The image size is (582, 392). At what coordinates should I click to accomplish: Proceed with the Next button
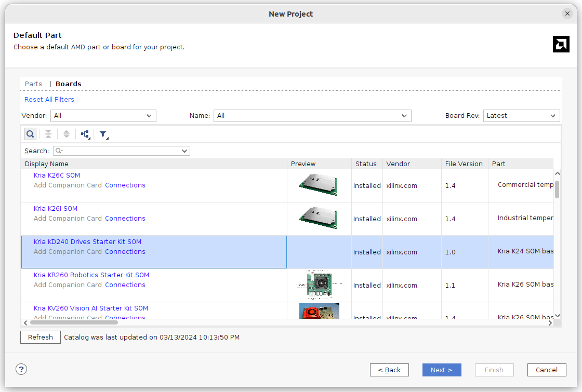click(x=442, y=370)
